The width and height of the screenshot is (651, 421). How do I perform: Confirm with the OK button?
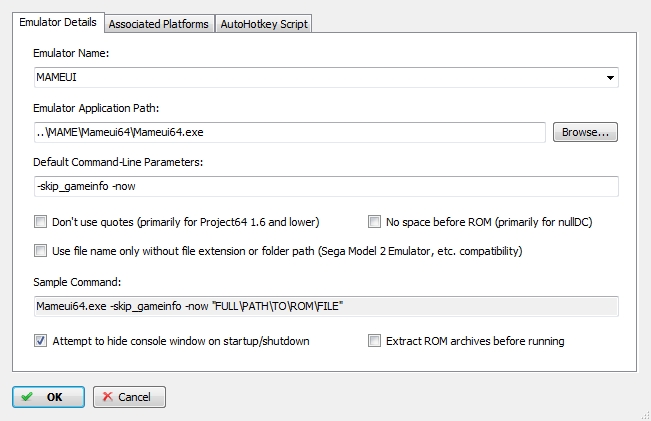click(x=49, y=397)
